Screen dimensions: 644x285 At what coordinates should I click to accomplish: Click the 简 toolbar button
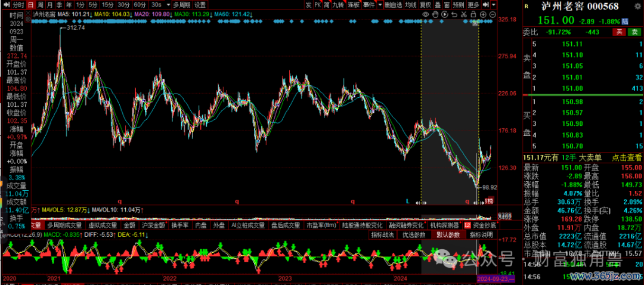coord(327,5)
